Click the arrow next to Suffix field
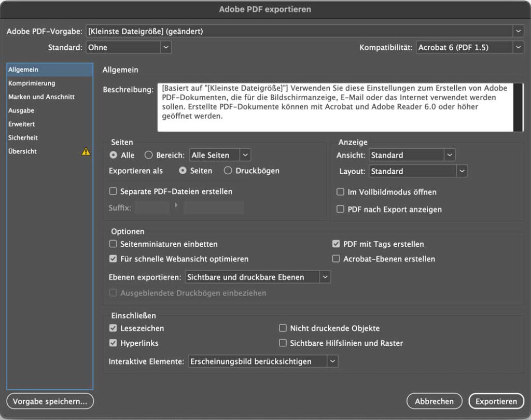This screenshot has width=531, height=420. 176,205
